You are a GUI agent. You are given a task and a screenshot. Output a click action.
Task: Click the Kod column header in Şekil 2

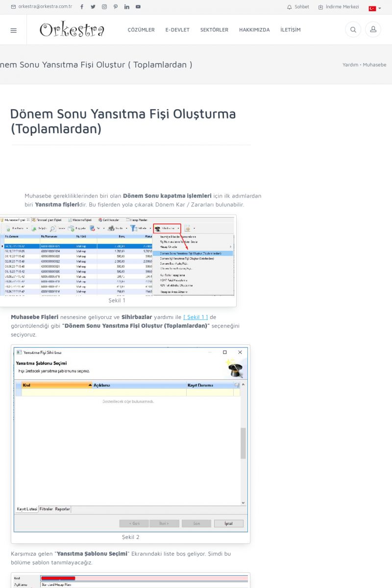[x=57, y=385]
